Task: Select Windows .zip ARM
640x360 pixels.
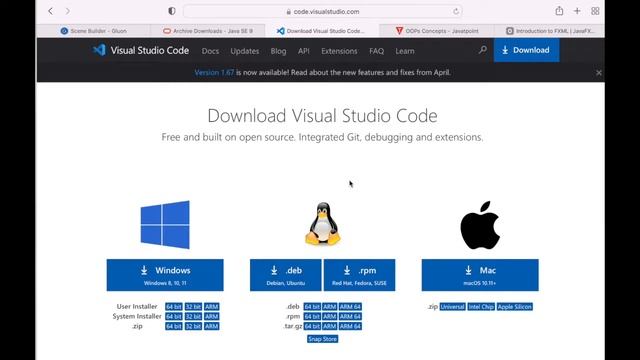Action: [x=211, y=326]
